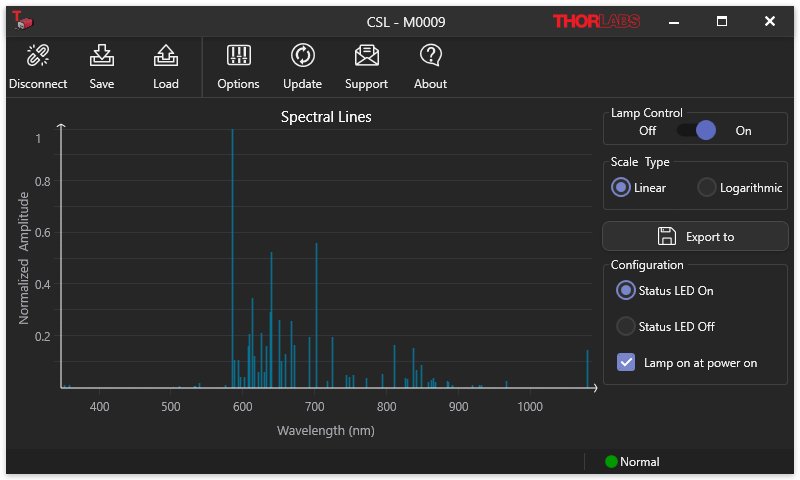Click the spectral line near 1080 nm
This screenshot has width=800, height=480.
pyautogui.click(x=587, y=368)
